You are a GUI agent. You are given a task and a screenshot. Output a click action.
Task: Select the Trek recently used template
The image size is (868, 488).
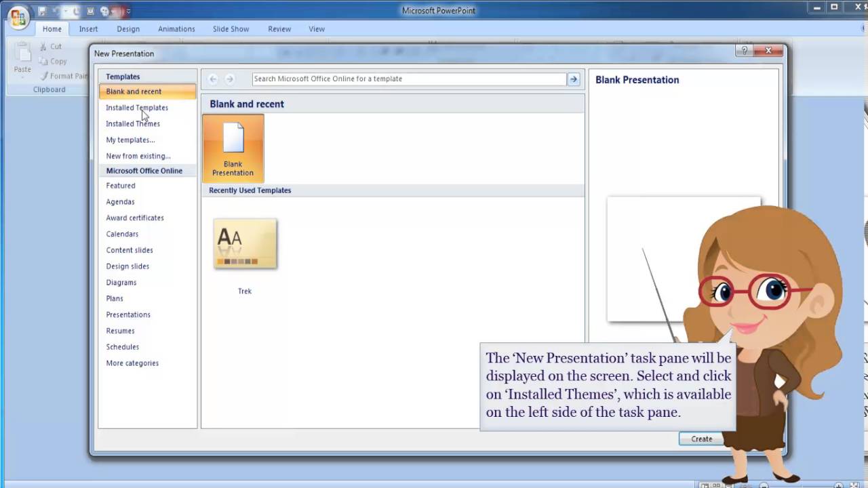click(245, 244)
